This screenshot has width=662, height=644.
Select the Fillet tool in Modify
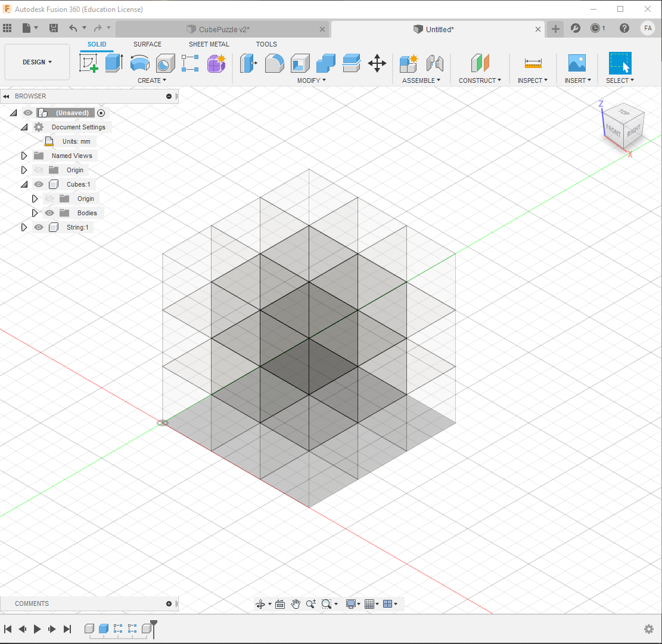tap(274, 63)
